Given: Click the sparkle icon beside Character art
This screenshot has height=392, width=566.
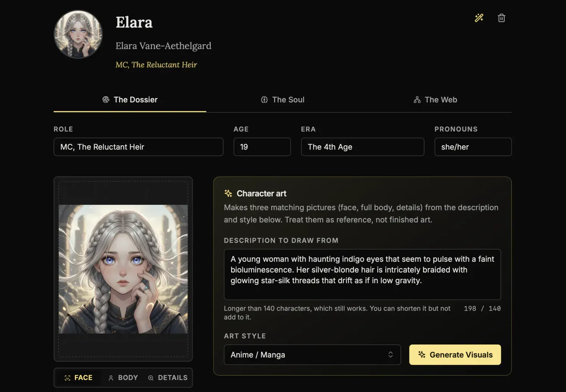Looking at the screenshot, I should pos(228,193).
